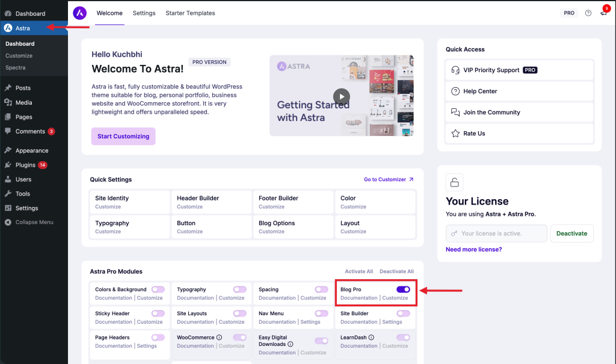
Task: Click the Astra logo in header
Action: pyautogui.click(x=79, y=13)
